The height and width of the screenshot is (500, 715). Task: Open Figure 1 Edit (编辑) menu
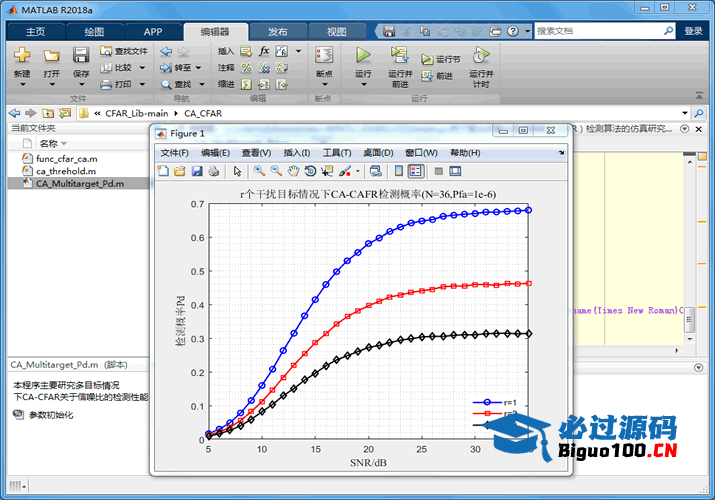215,153
